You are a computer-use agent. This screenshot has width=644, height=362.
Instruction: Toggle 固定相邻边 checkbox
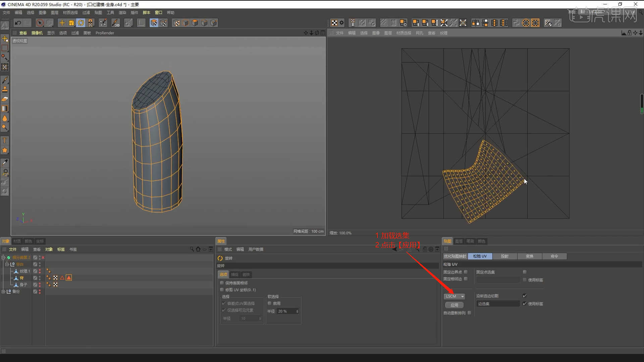[x=466, y=279]
